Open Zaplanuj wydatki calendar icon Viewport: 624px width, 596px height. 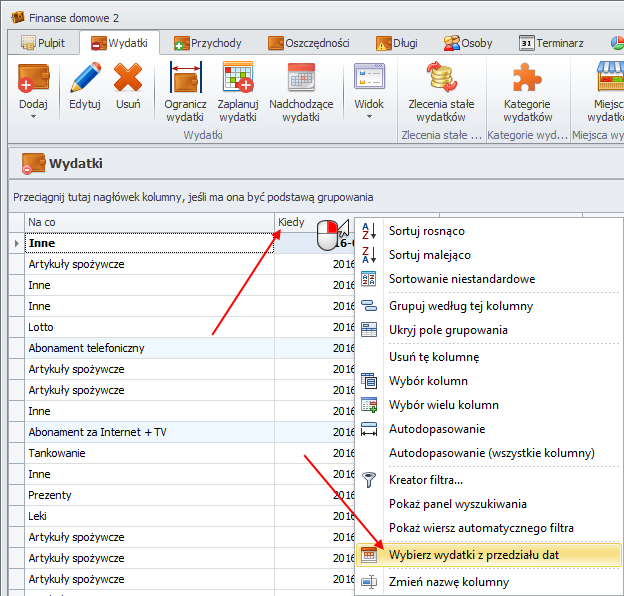(x=238, y=78)
